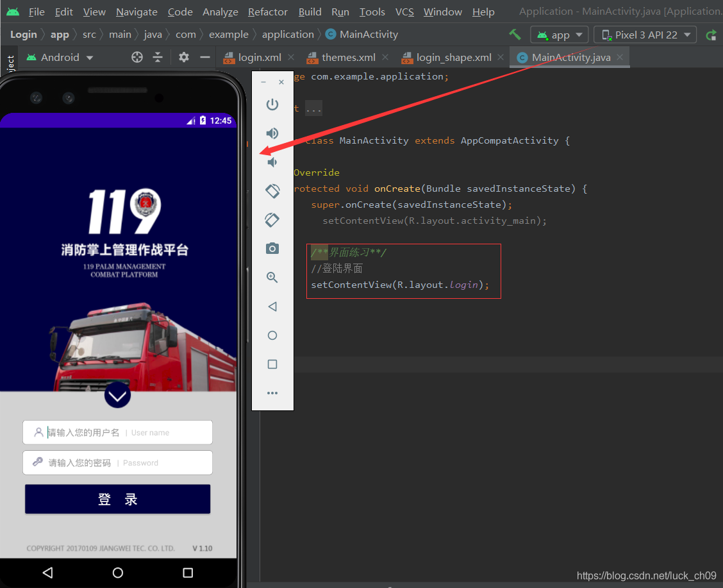Click the emulator power button icon
The width and height of the screenshot is (723, 588).
tap(272, 105)
